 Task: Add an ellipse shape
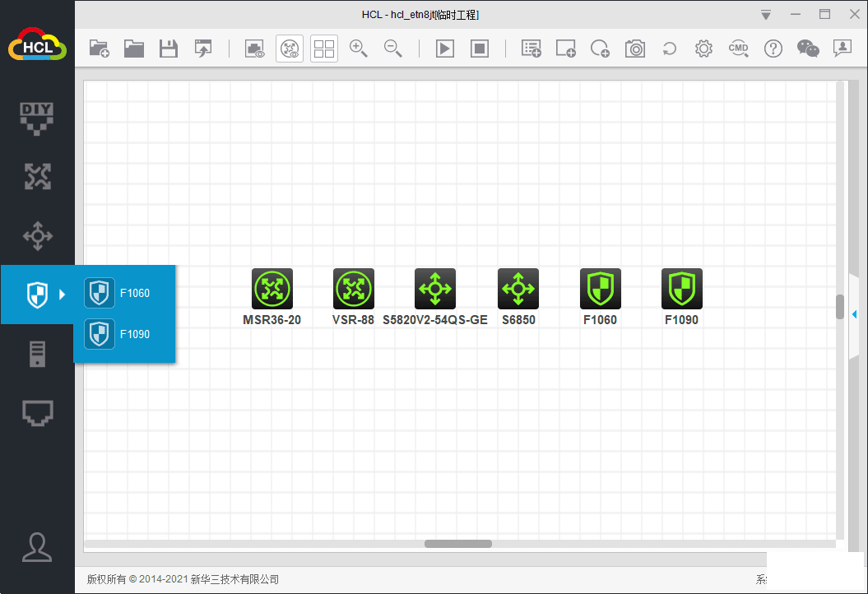click(x=600, y=49)
